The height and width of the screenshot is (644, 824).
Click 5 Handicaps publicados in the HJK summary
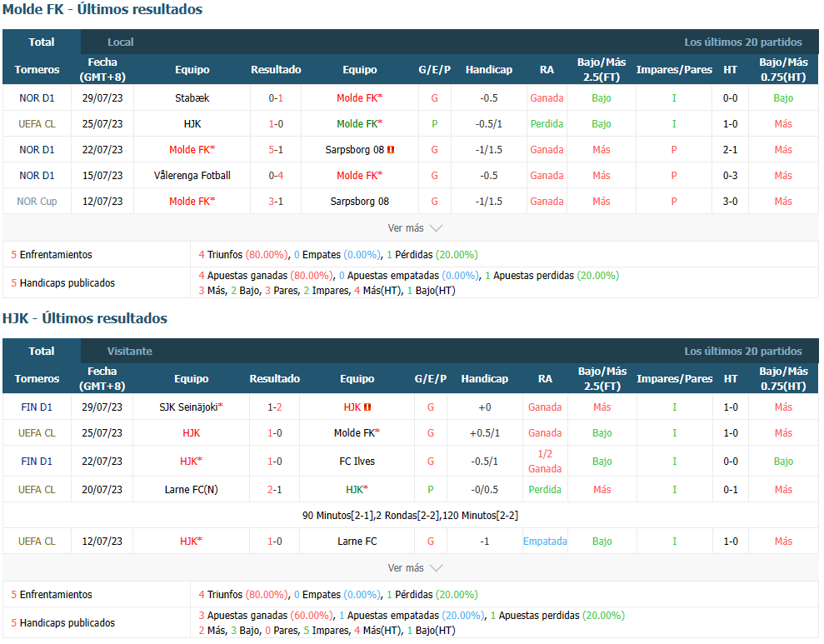[63, 622]
